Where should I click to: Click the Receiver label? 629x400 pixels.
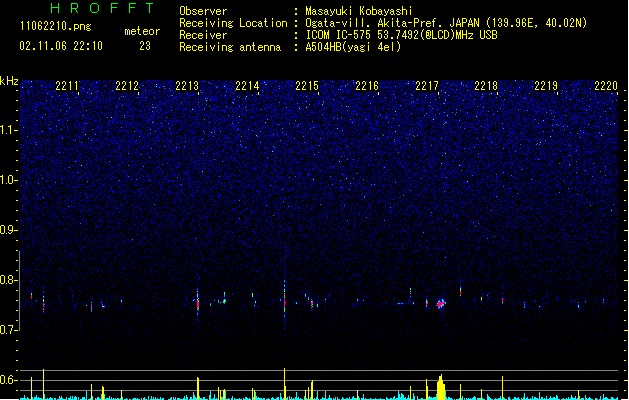[x=203, y=35]
